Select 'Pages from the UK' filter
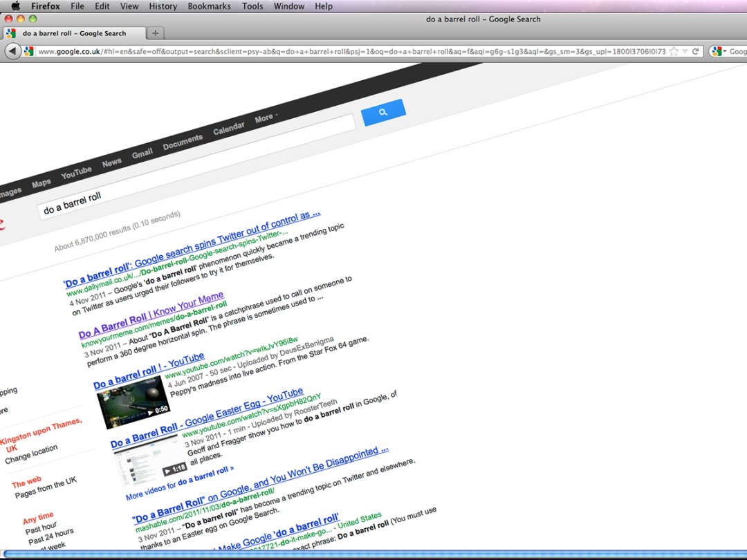The image size is (747, 560). coord(46,487)
